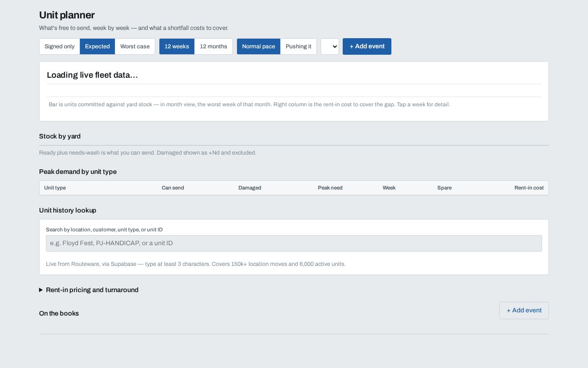Show the 12 weeks view
588x368 pixels.
[x=177, y=46]
